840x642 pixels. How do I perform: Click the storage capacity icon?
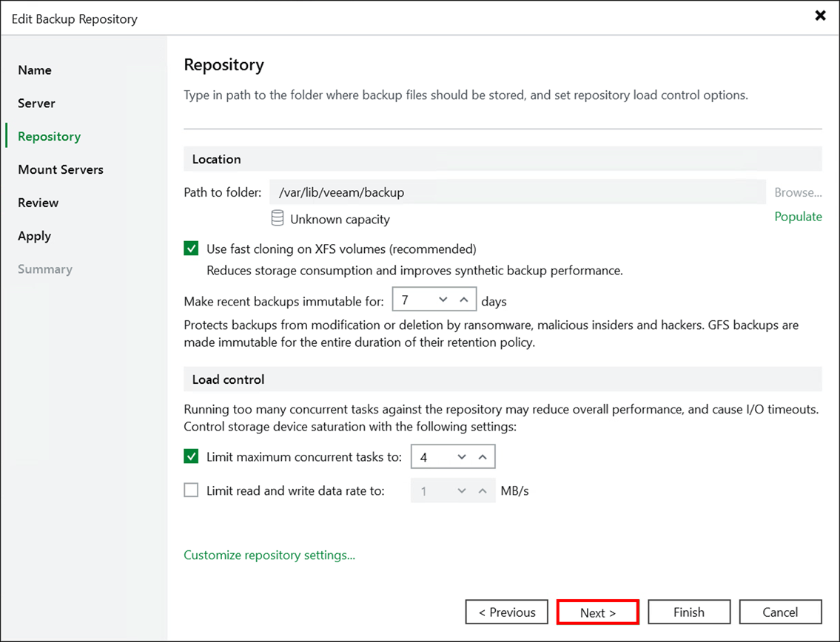point(278,217)
